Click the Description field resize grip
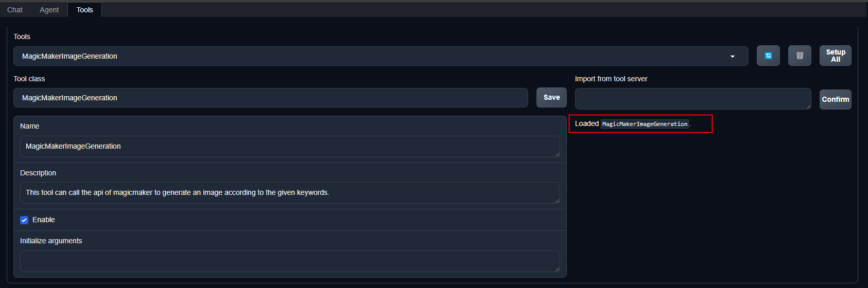 point(557,201)
